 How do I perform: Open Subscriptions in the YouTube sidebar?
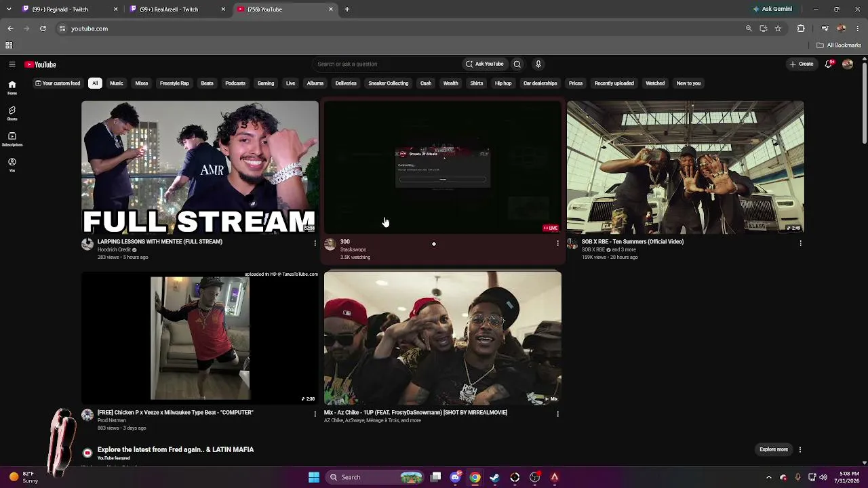coord(12,139)
